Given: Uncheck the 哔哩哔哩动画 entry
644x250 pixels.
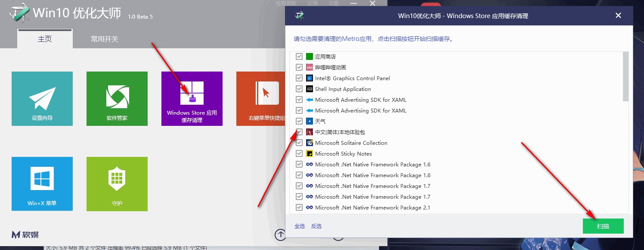Looking at the screenshot, I should click(x=299, y=67).
